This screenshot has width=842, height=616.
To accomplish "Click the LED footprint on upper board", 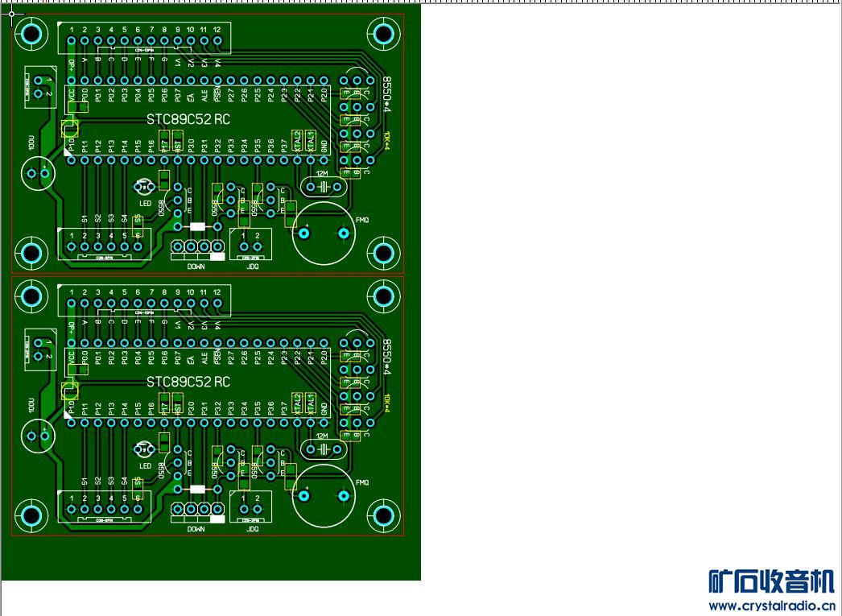I will (x=144, y=187).
